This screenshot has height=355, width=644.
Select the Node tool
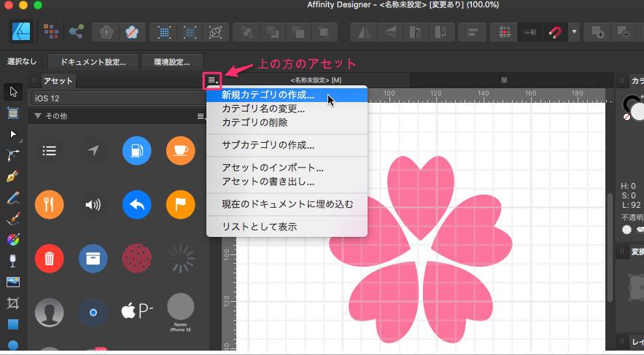(12, 134)
